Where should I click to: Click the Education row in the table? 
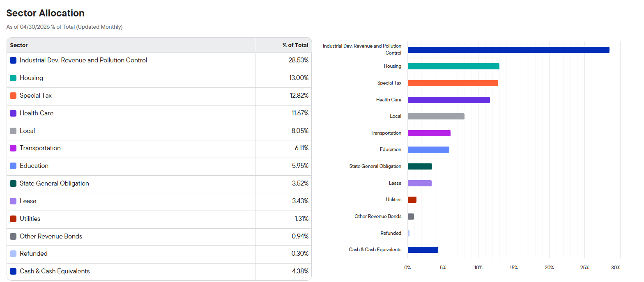(159, 166)
